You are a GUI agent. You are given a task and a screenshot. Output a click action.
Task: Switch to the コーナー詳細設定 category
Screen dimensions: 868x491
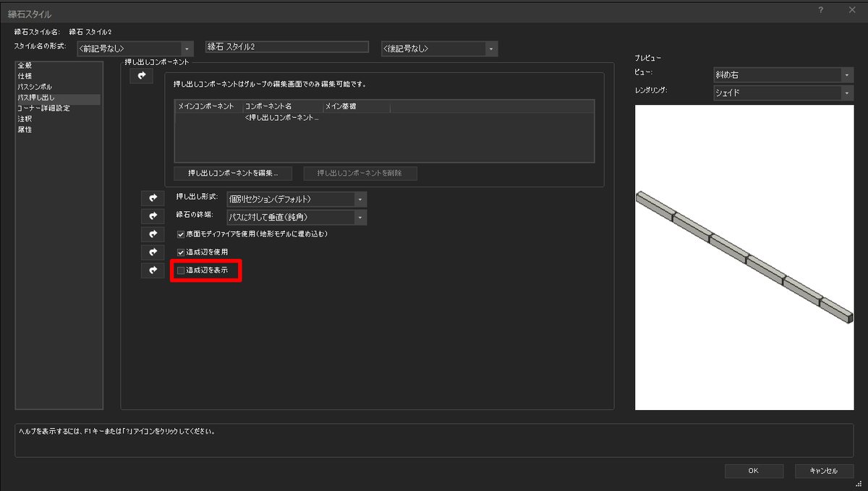click(x=45, y=107)
